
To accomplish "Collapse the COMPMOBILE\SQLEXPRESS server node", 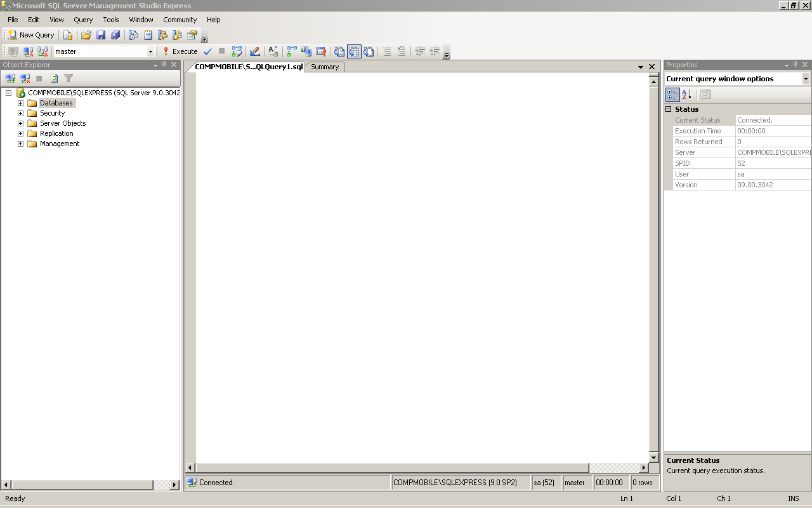I will (8, 93).
